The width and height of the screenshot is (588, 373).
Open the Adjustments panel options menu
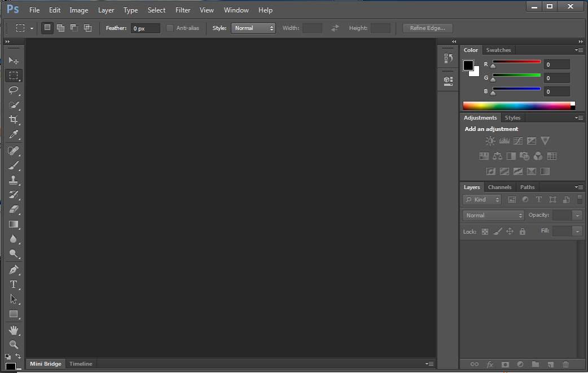[x=579, y=118]
